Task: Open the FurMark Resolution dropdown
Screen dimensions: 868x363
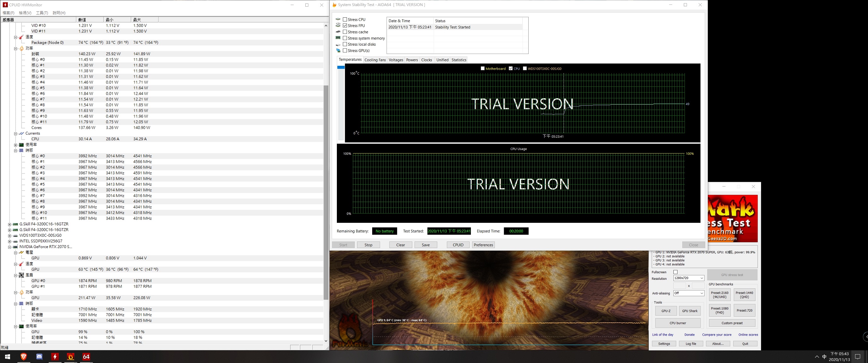Action: click(x=689, y=278)
